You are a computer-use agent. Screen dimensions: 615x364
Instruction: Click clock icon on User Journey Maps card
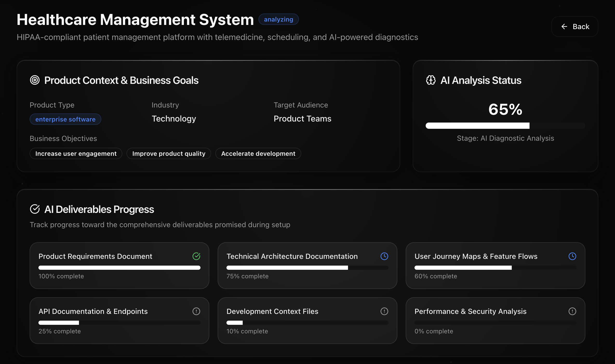point(572,256)
